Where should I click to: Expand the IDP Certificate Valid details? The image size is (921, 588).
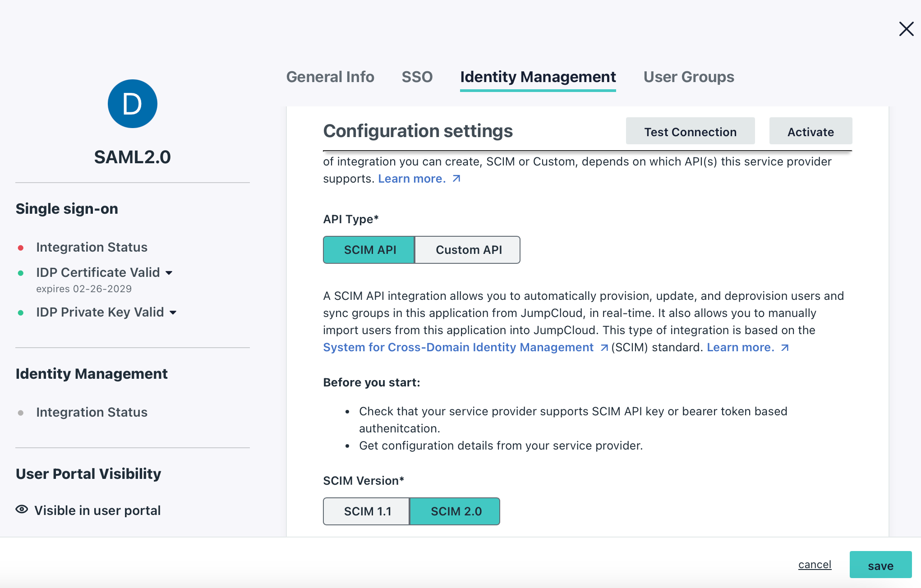pos(169,272)
